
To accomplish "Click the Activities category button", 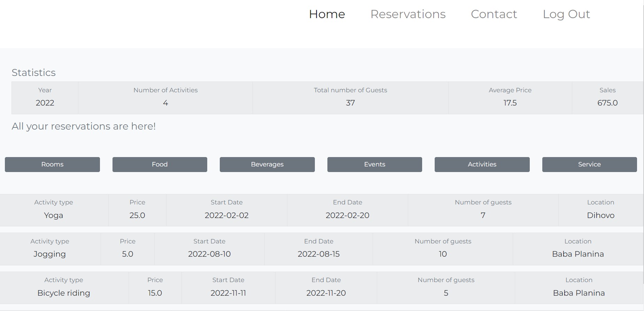I will 482,164.
